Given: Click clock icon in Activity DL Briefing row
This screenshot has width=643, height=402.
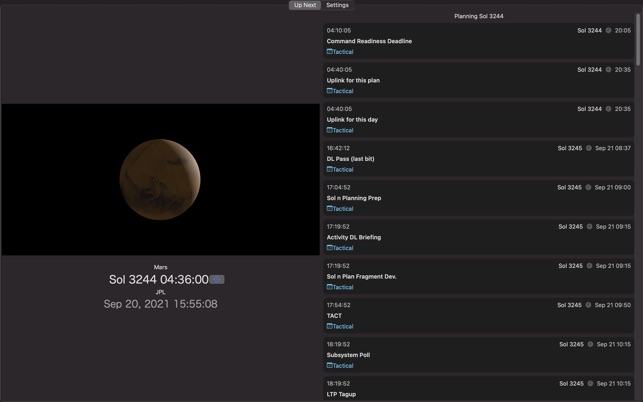Looking at the screenshot, I should (x=590, y=226).
